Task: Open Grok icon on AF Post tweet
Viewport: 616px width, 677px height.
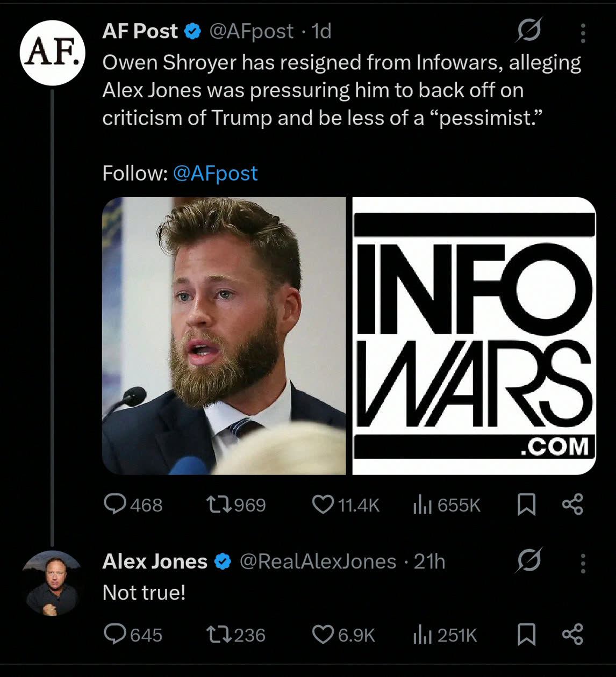Action: (529, 30)
